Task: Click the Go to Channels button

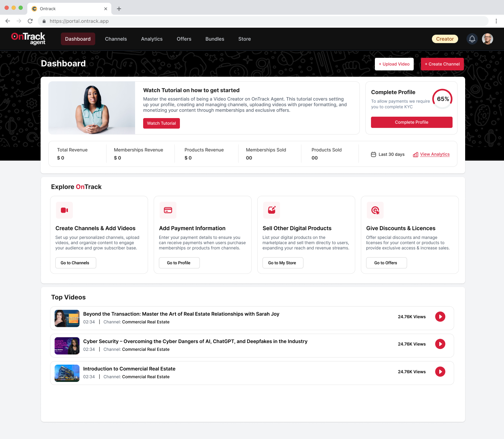Action: tap(76, 263)
